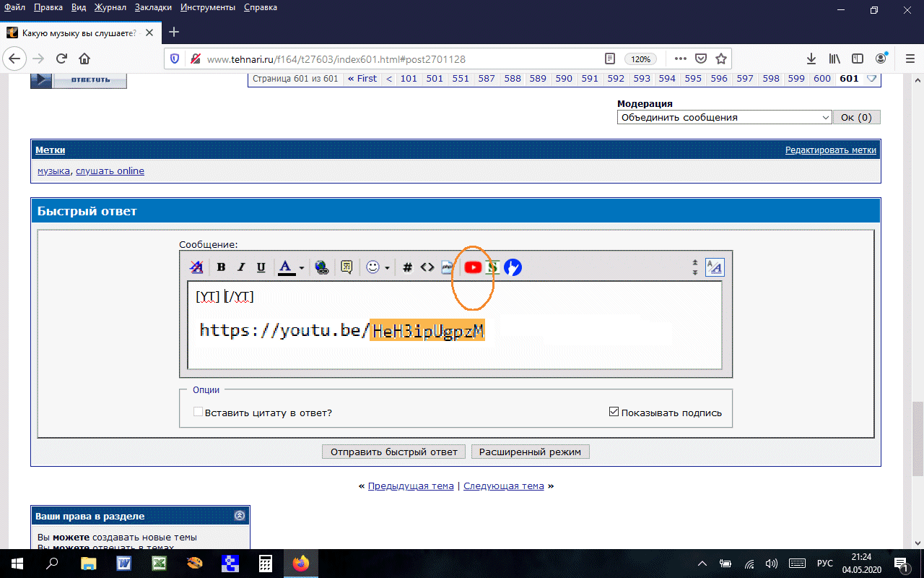Open the 'Файл' menu
The width and height of the screenshot is (924, 578).
tap(15, 7)
